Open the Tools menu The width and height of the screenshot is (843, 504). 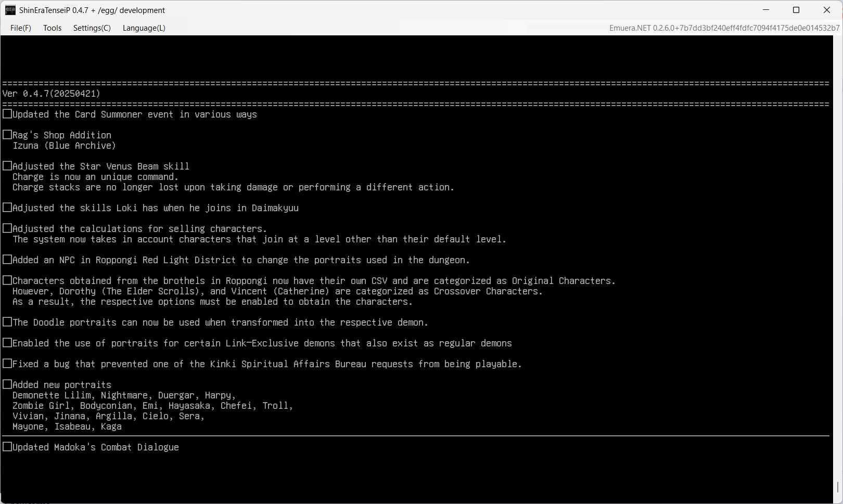(x=52, y=28)
